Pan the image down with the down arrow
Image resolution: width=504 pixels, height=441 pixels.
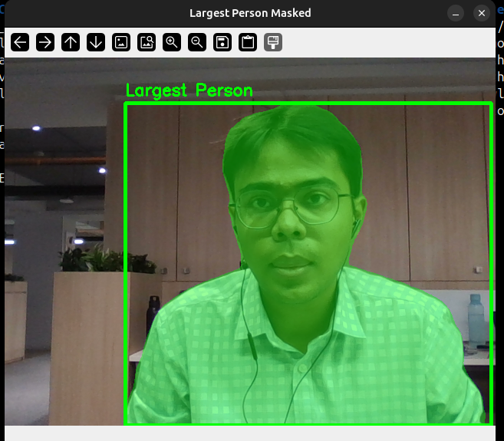point(96,42)
